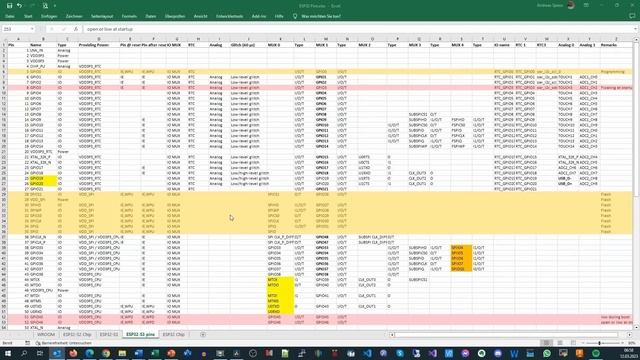Viewport: 640px width, 360px height.
Task: Open the Ansicht ribbon tab
Action: pyautogui.click(x=200, y=16)
